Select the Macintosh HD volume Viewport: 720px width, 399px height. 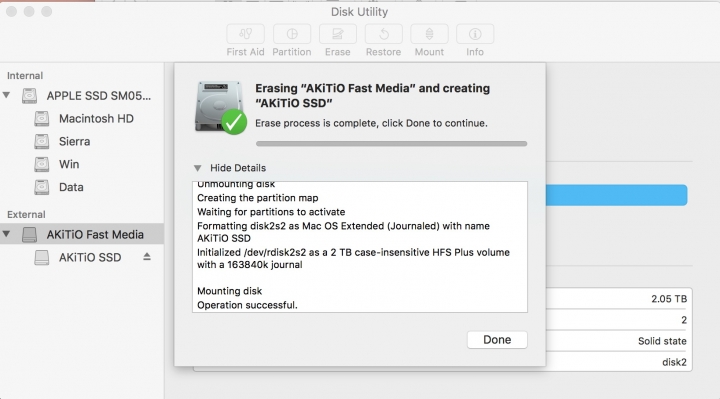tap(96, 118)
